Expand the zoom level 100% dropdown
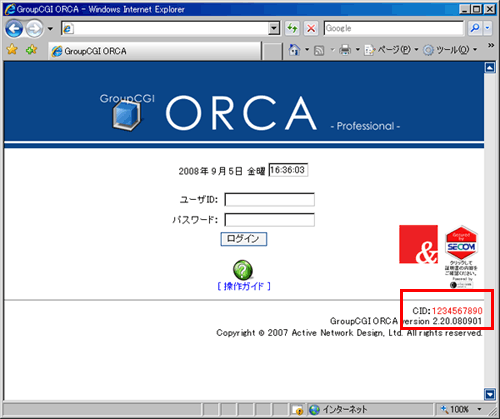500x419 pixels. pos(479,409)
